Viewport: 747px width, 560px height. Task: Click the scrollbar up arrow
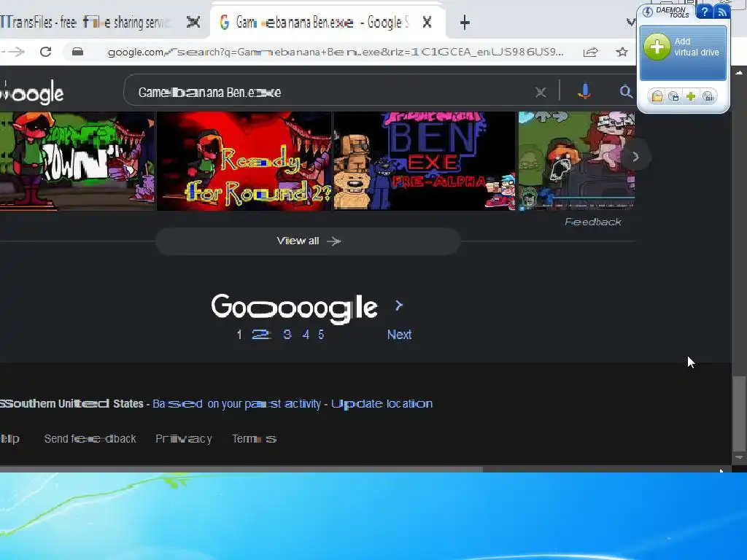(x=739, y=73)
